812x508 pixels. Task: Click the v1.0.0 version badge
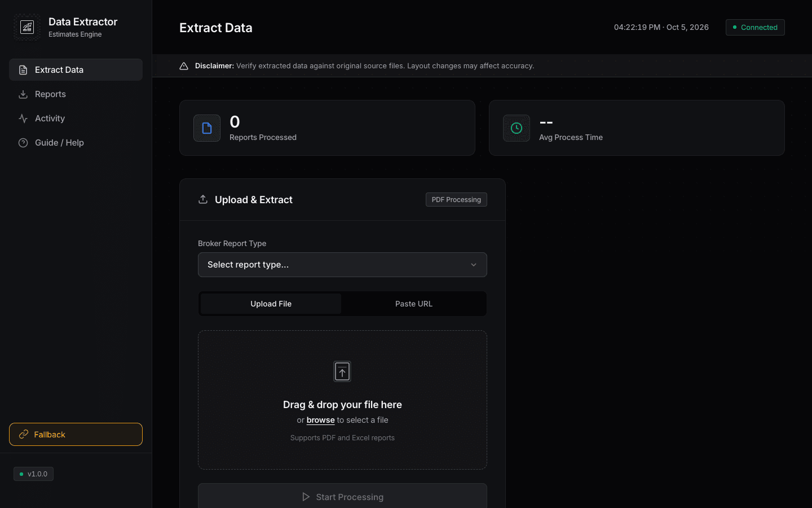click(33, 474)
